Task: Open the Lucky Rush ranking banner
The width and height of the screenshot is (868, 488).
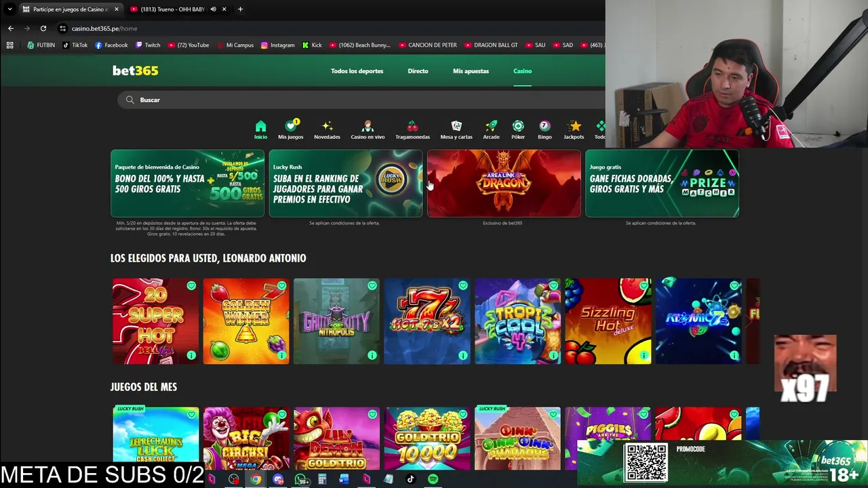Action: click(345, 183)
